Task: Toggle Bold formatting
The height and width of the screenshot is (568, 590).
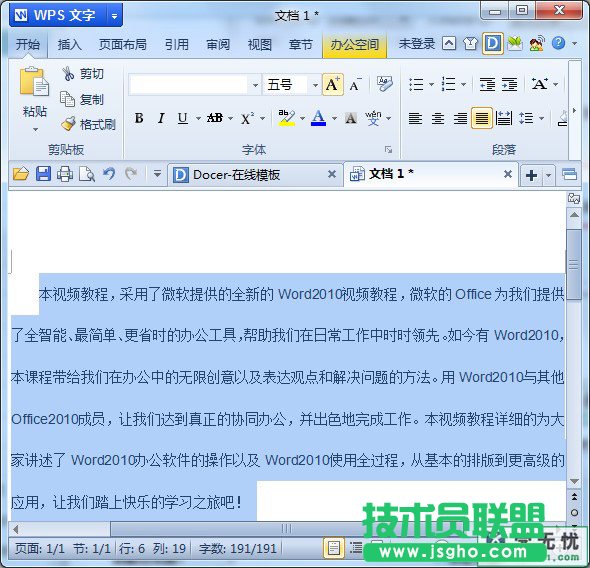Action: (139, 118)
